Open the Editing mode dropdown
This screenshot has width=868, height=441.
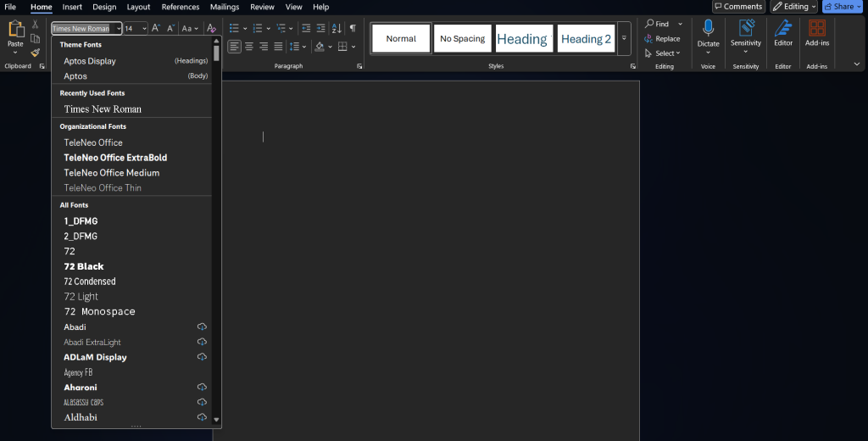pyautogui.click(x=794, y=7)
